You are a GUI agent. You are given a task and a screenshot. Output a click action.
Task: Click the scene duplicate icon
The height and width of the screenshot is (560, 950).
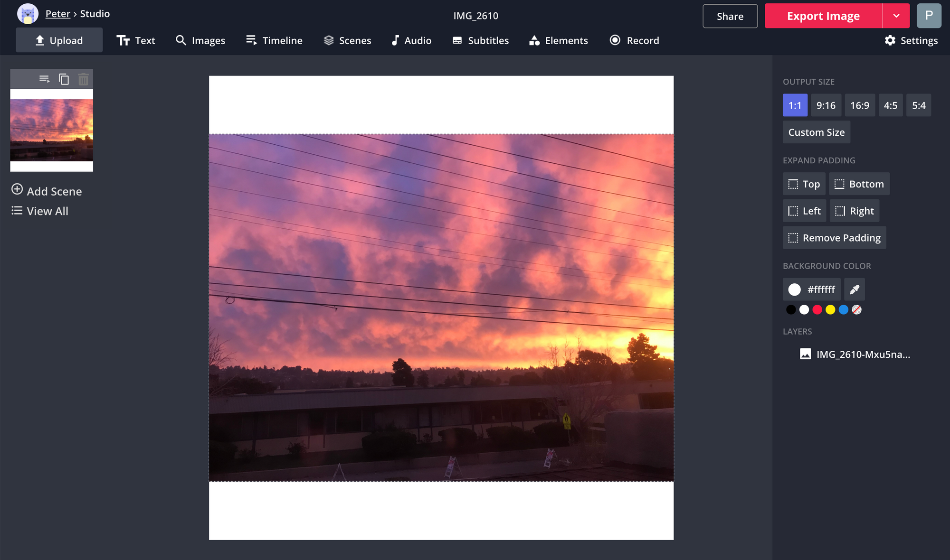click(x=64, y=79)
